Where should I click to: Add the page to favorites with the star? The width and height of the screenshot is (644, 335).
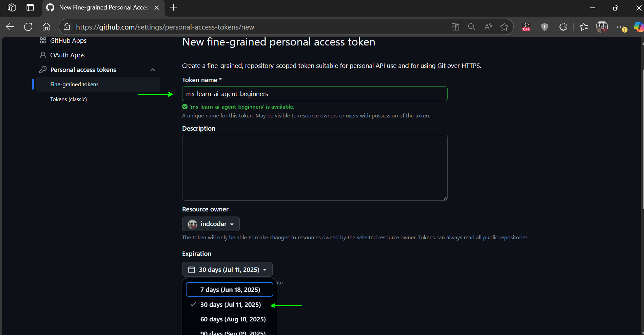(x=504, y=27)
